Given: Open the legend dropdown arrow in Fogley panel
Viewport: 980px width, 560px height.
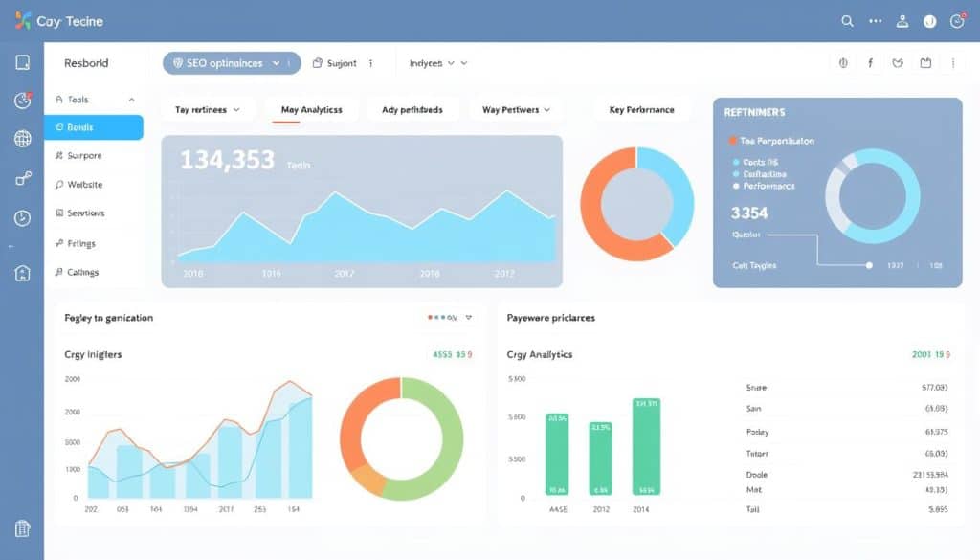Looking at the screenshot, I should point(469,318).
